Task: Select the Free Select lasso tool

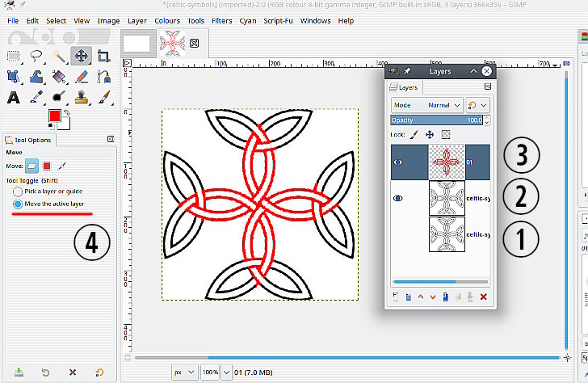Action: click(36, 56)
